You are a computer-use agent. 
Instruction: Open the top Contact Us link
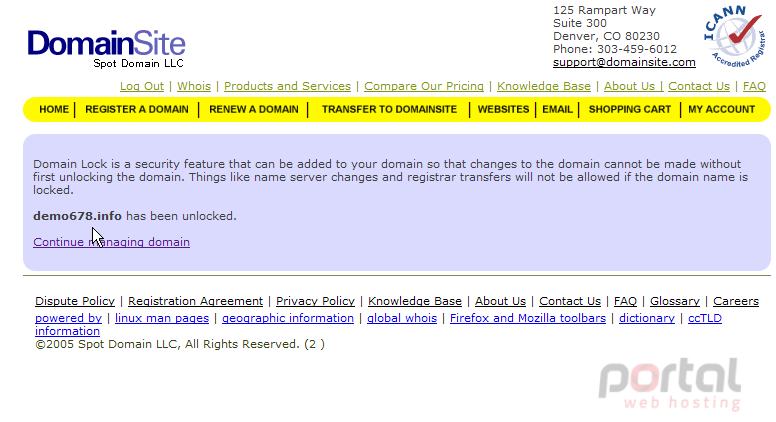click(x=699, y=86)
